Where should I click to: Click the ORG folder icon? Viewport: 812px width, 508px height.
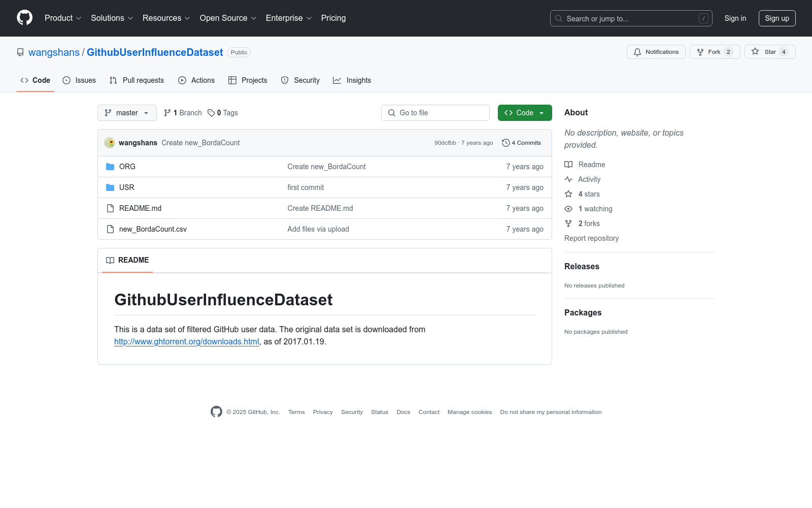(x=110, y=167)
